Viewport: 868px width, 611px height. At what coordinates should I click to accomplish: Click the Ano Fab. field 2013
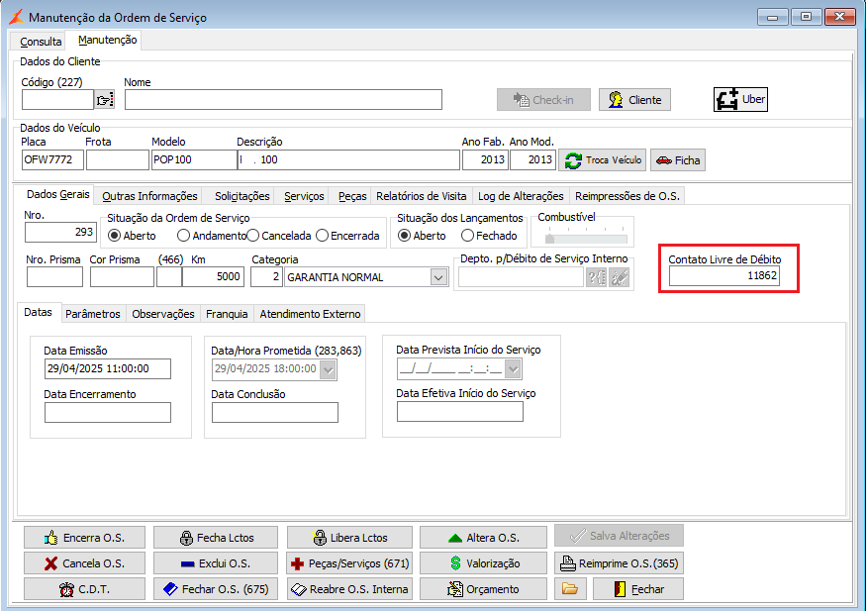point(485,160)
